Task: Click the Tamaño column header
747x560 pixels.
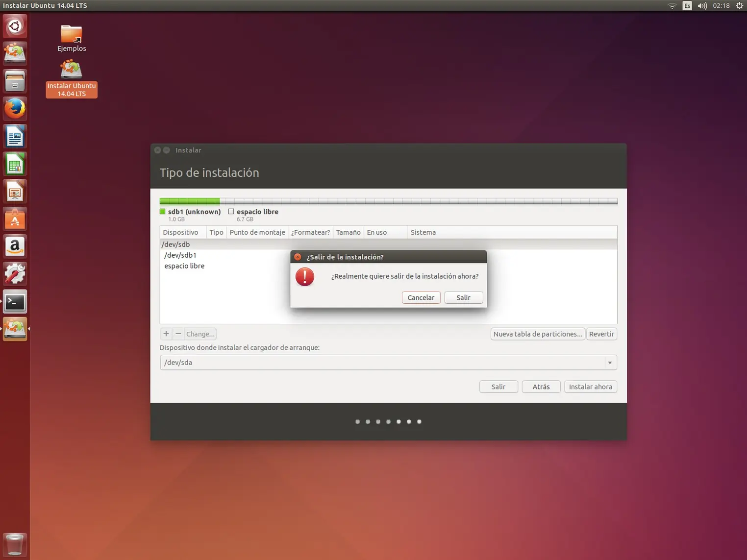Action: click(x=349, y=232)
